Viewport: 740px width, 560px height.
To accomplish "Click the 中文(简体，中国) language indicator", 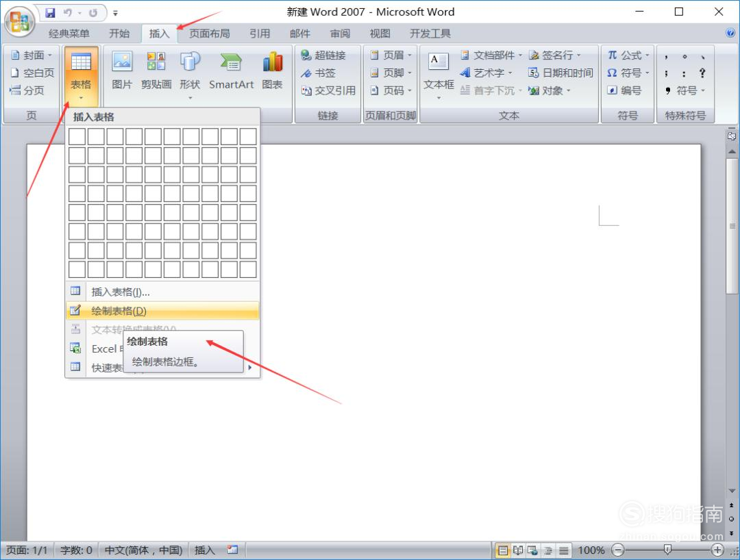I will pos(143,550).
